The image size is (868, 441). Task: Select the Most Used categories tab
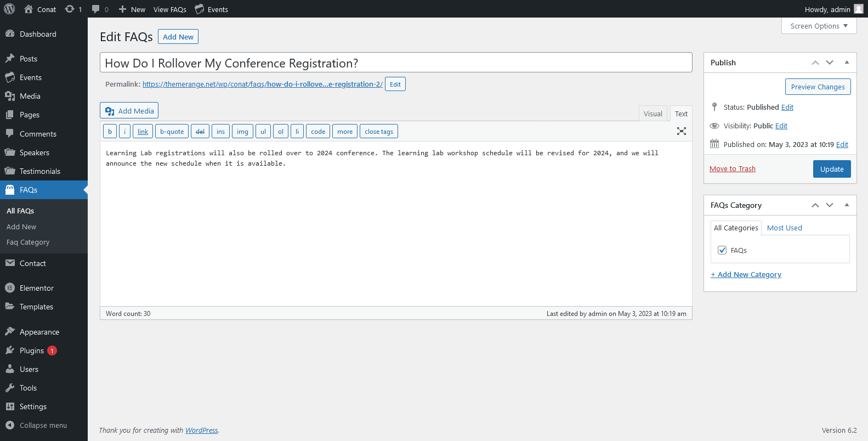coord(784,228)
